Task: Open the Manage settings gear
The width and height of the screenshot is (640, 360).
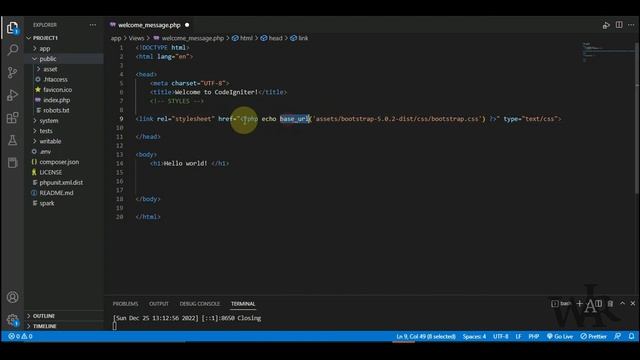Action: point(12,320)
